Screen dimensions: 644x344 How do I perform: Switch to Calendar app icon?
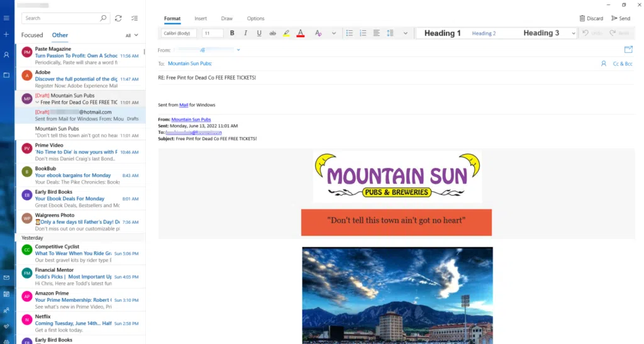(6, 294)
